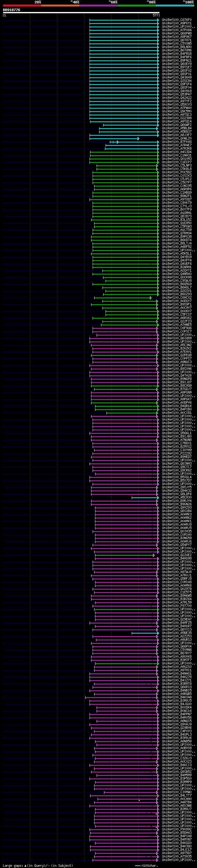The image size is (197, 868).
Task: Select hit UniRef100_B9RJV4
Action: [x=176, y=501]
